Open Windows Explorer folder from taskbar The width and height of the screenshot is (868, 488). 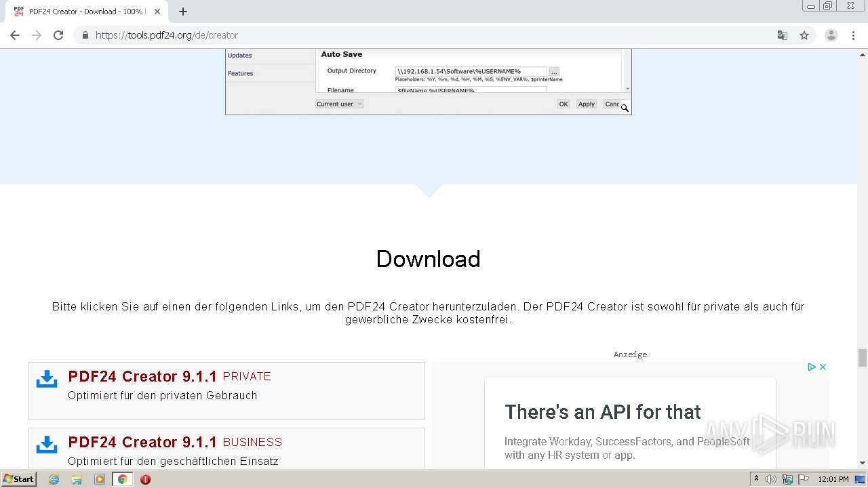[77, 479]
